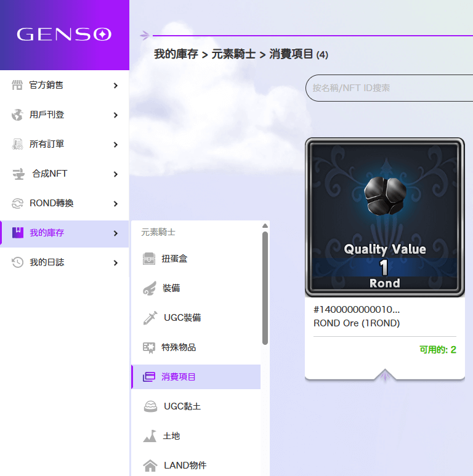Image resolution: width=473 pixels, height=476 pixels.
Task: Click the ROND轉換 exchange icon
Action: pos(17,203)
